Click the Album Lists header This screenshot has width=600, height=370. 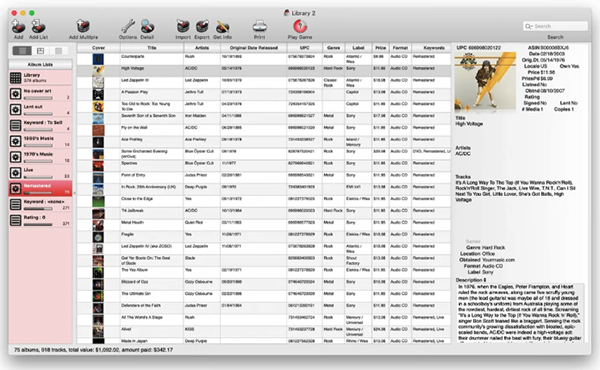[x=40, y=64]
